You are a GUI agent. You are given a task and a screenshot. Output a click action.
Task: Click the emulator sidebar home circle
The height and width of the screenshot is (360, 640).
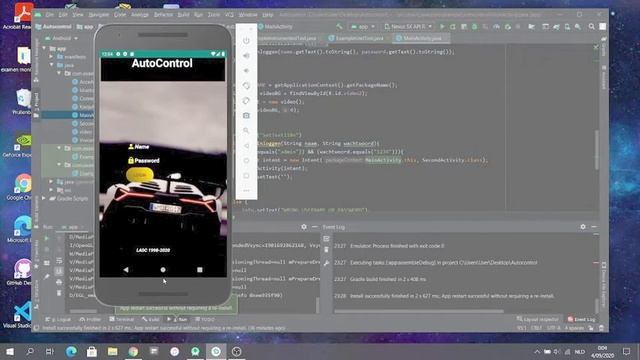pos(246,160)
